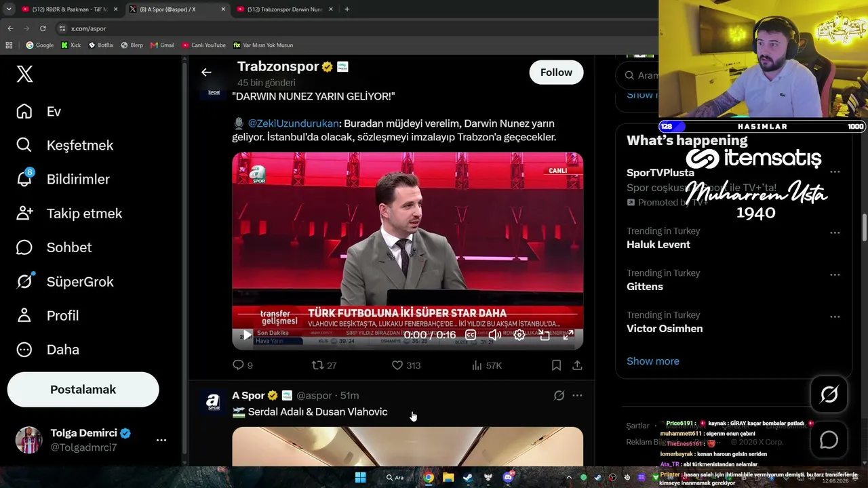
Task: Open the Gmail bookmark
Action: tap(162, 45)
